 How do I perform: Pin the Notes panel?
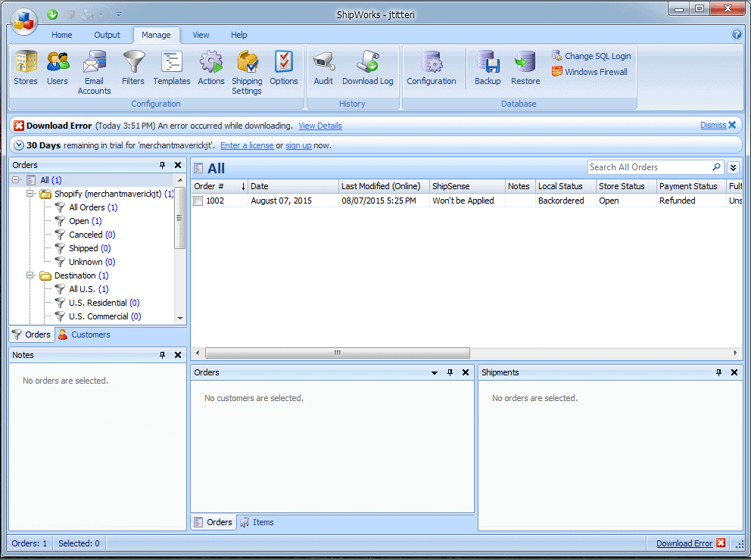point(162,355)
